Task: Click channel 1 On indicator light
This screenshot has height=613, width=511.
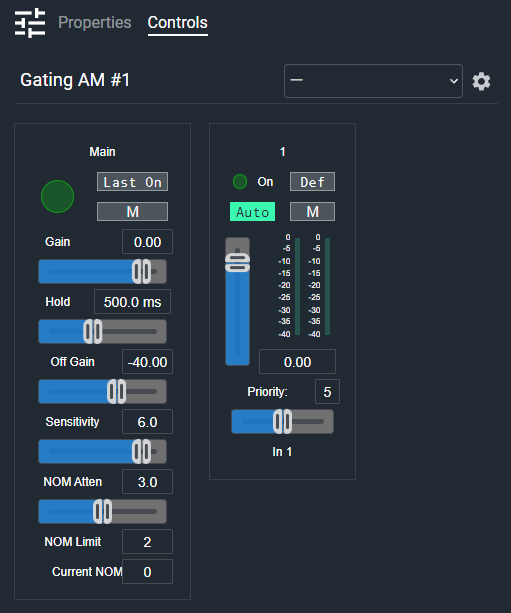Action: pos(240,181)
